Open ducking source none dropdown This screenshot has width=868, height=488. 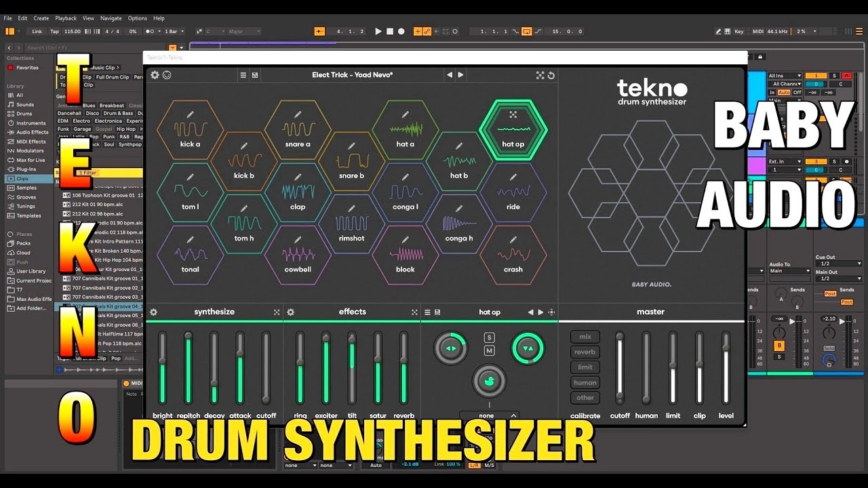[490, 415]
